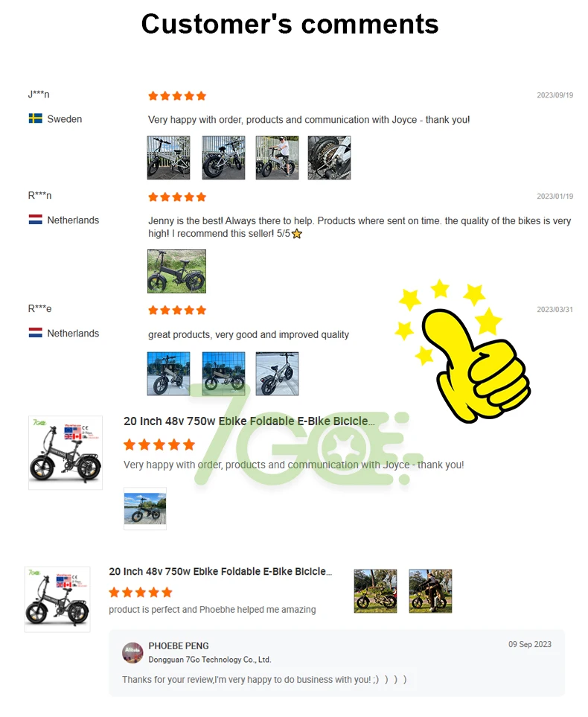This screenshot has height=717, width=588.
Task: Click the Netherlands flag beside R***n
Action: pos(35,220)
